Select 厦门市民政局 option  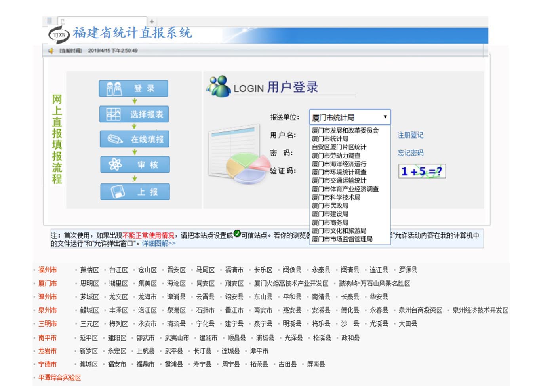coord(330,206)
